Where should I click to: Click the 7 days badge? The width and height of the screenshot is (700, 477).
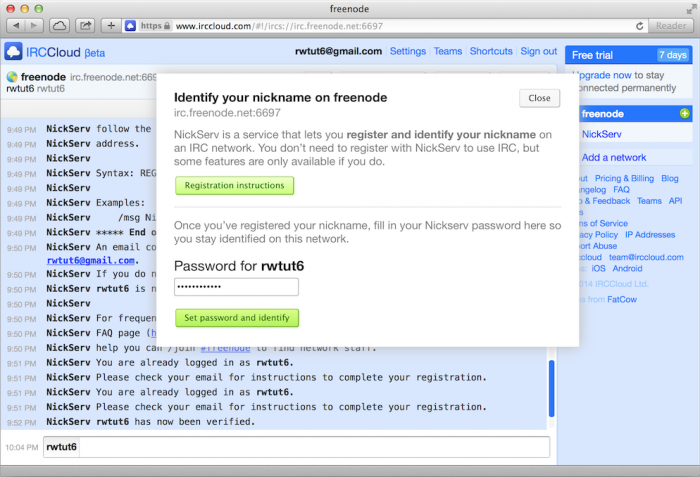click(673, 55)
